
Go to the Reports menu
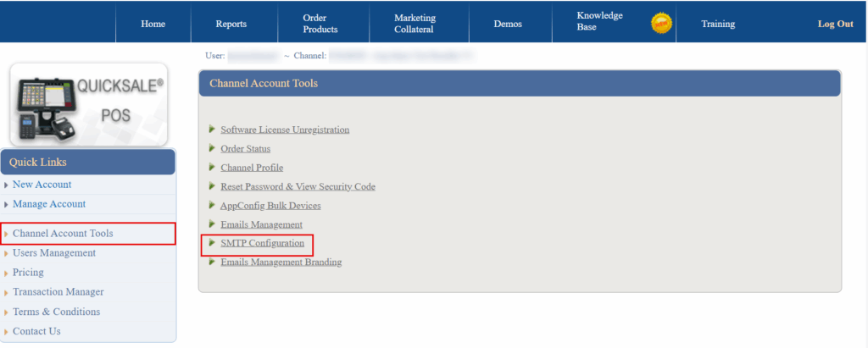pos(231,24)
